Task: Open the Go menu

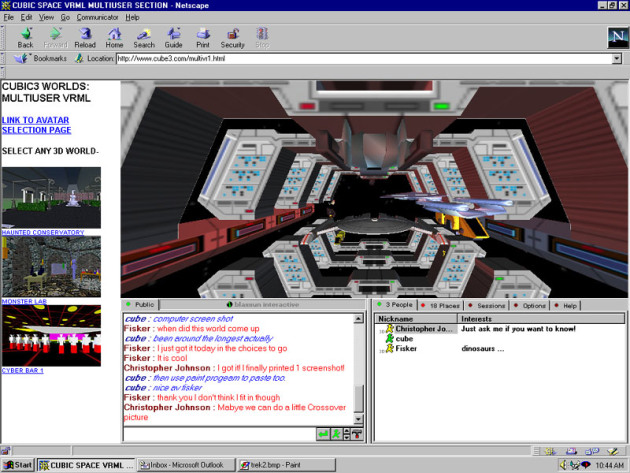Action: [x=65, y=17]
